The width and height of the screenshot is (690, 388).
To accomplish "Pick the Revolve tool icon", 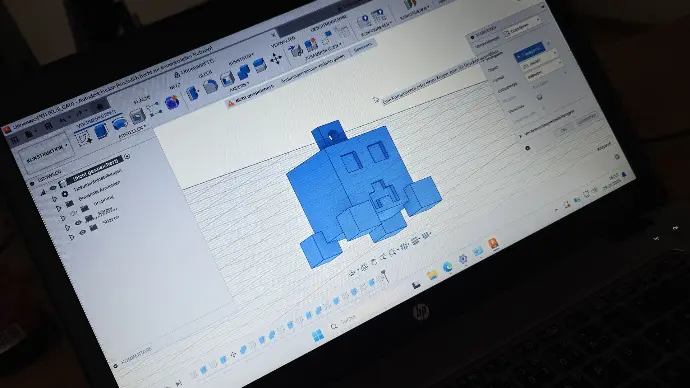I will (119, 125).
